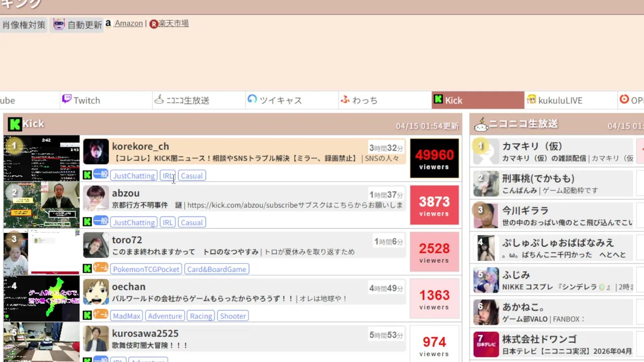Viewport: 644px width, 362px height.
Task: Click the Twitch logo icon in tabs
Action: [66, 99]
